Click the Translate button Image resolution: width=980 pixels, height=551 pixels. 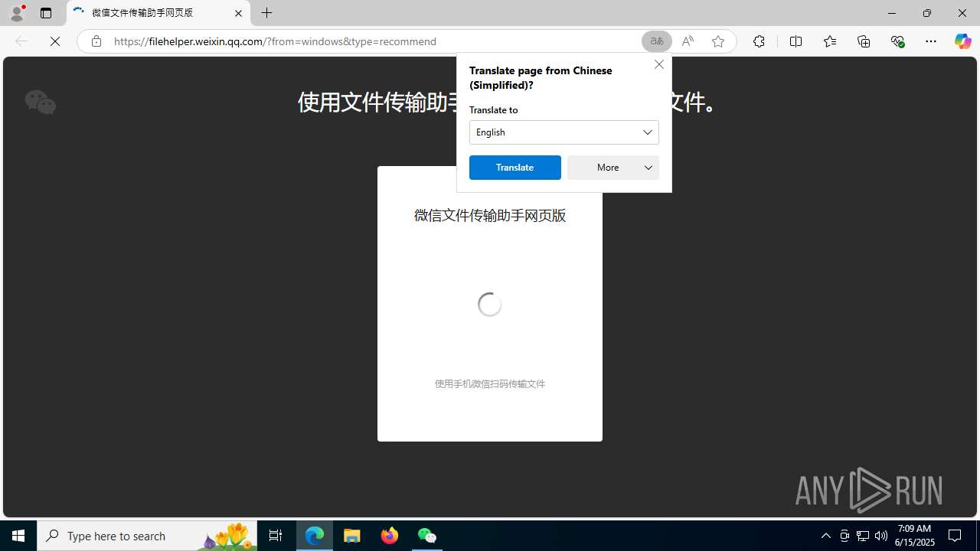515,168
